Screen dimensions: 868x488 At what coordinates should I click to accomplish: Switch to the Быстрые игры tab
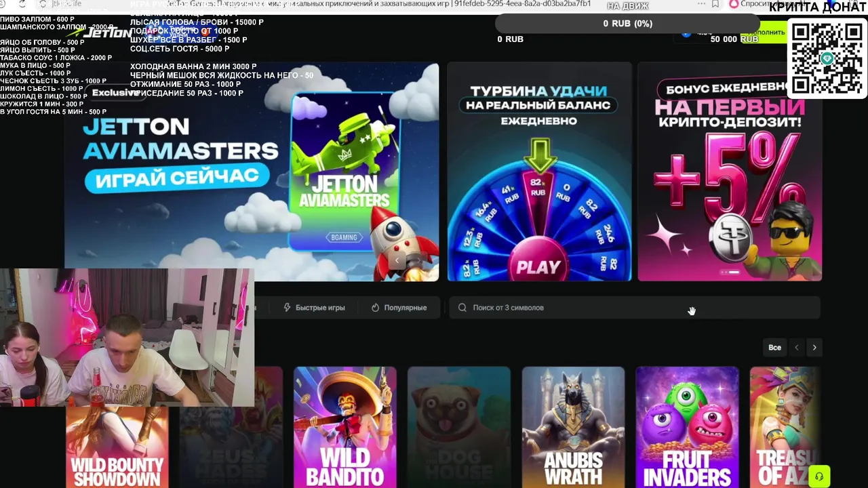click(314, 308)
